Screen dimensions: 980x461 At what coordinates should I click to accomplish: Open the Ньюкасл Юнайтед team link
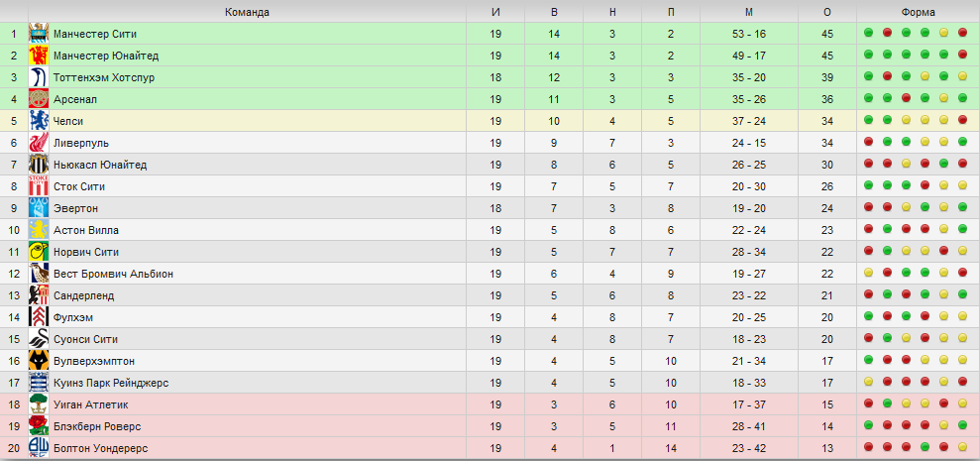pyautogui.click(x=100, y=166)
